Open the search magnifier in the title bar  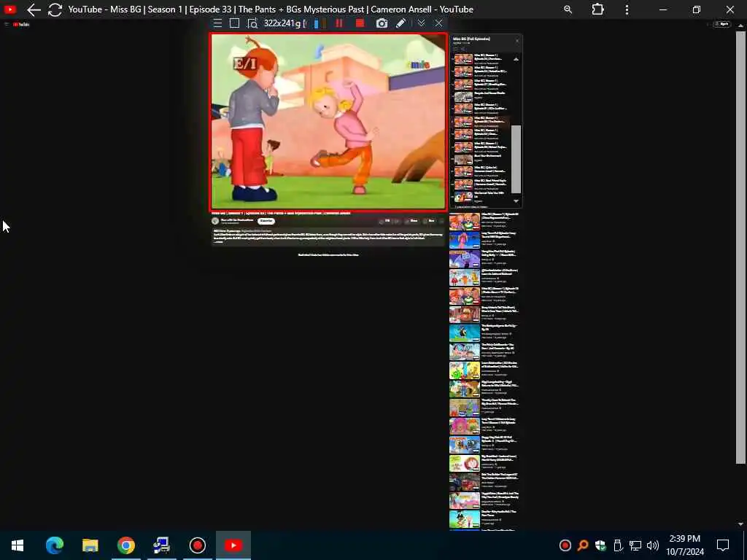(x=568, y=9)
